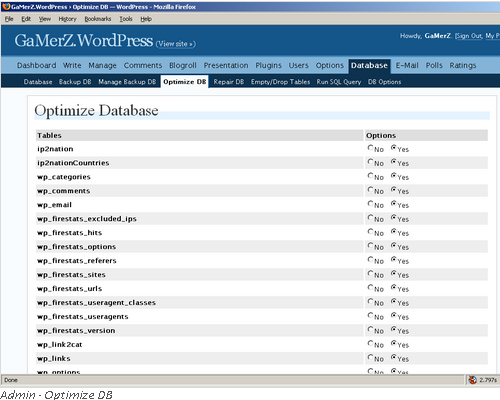This screenshot has width=500, height=400.
Task: Open the Presentation admin tab
Action: point(226,65)
